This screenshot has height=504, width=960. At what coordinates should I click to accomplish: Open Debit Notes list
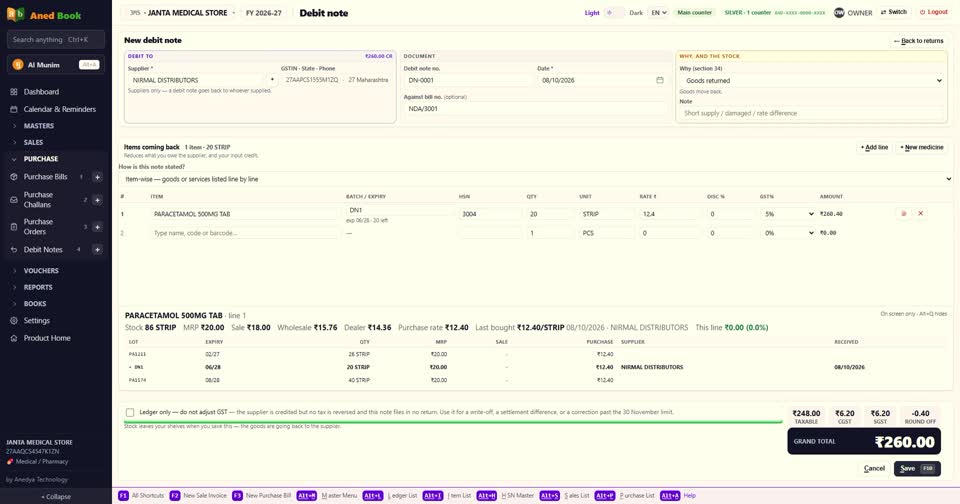pos(43,250)
